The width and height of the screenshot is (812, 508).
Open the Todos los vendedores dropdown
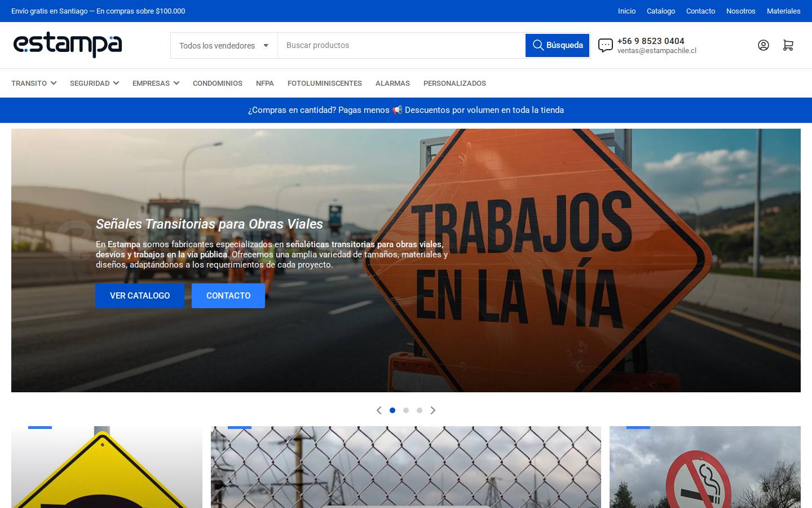(224, 46)
